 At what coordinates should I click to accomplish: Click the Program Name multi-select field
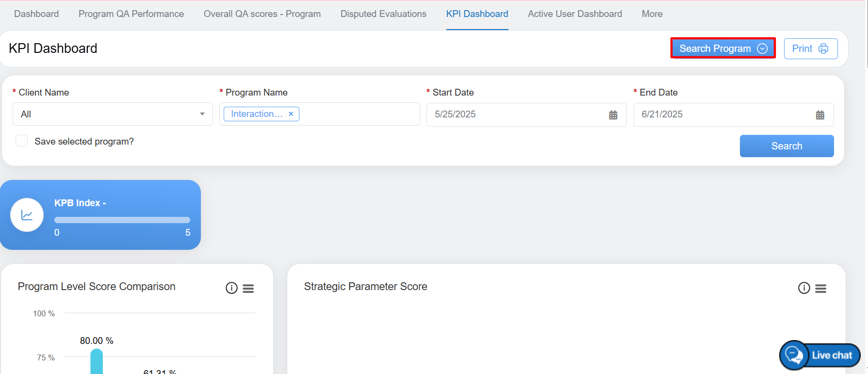point(319,114)
